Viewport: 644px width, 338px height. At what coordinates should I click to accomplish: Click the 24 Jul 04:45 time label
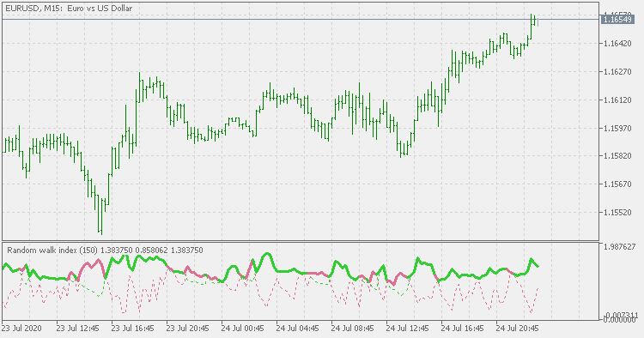297,329
